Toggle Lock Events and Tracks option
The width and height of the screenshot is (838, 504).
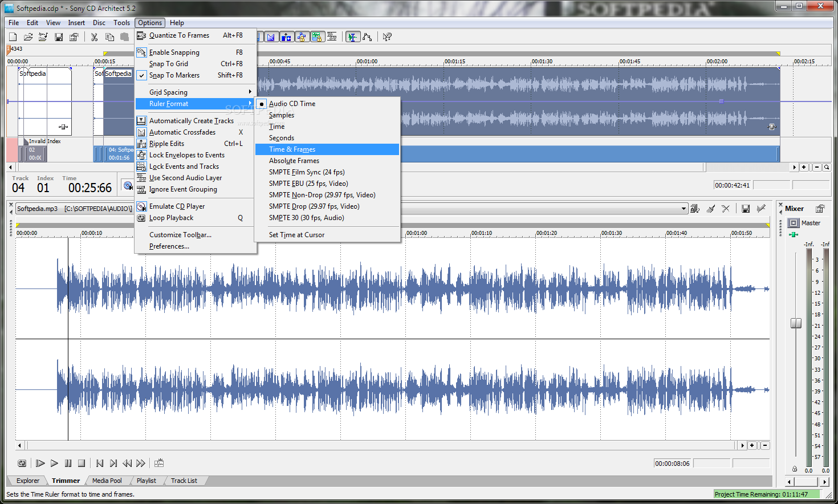click(x=196, y=166)
